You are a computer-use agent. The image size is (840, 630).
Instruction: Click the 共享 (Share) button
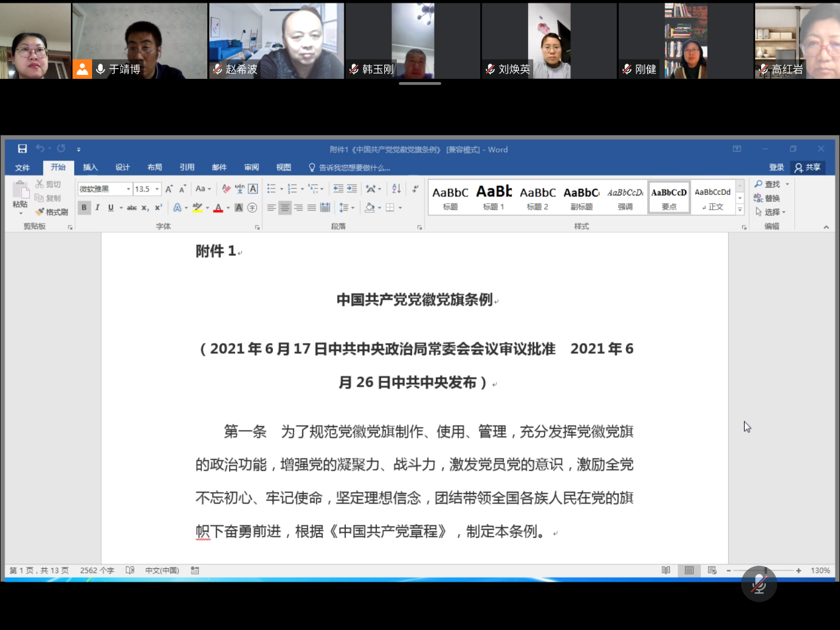[808, 168]
